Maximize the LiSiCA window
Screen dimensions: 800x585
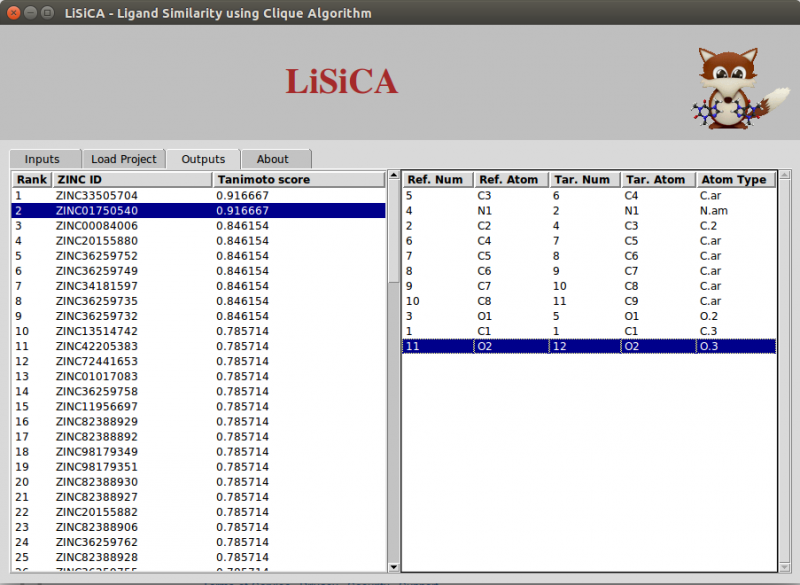point(49,13)
